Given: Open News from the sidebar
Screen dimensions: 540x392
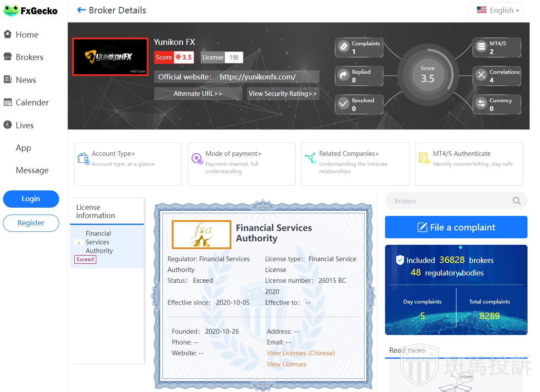Looking at the screenshot, I should pyautogui.click(x=25, y=80).
